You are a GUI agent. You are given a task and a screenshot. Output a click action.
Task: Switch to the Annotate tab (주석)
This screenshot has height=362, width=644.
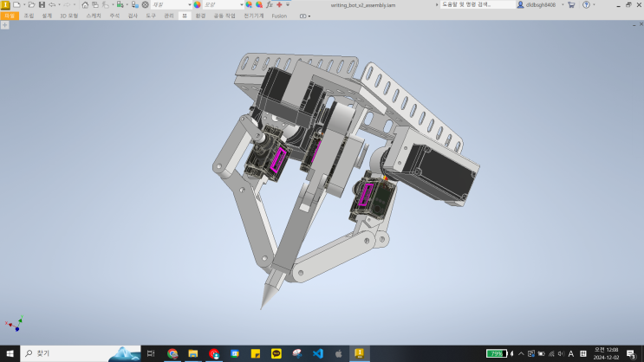click(x=114, y=16)
